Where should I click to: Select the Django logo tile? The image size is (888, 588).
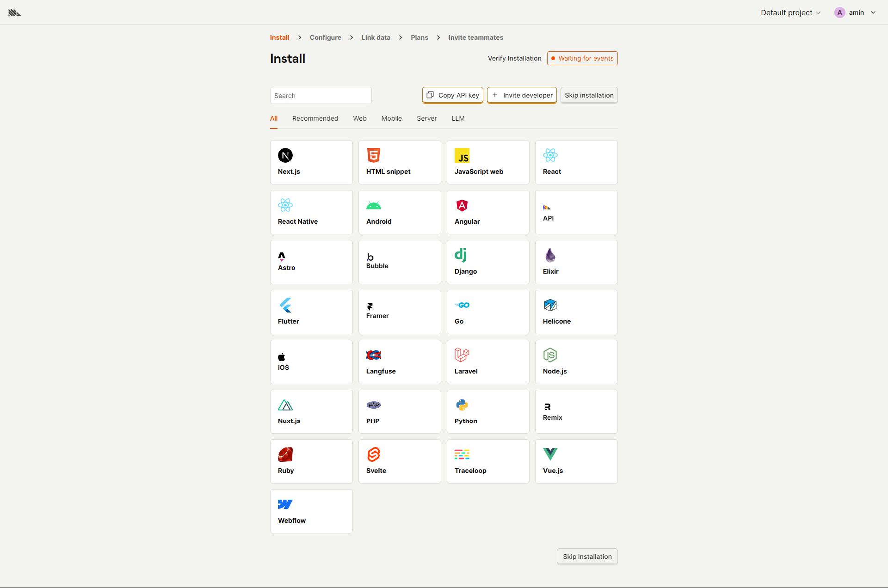[x=488, y=262]
